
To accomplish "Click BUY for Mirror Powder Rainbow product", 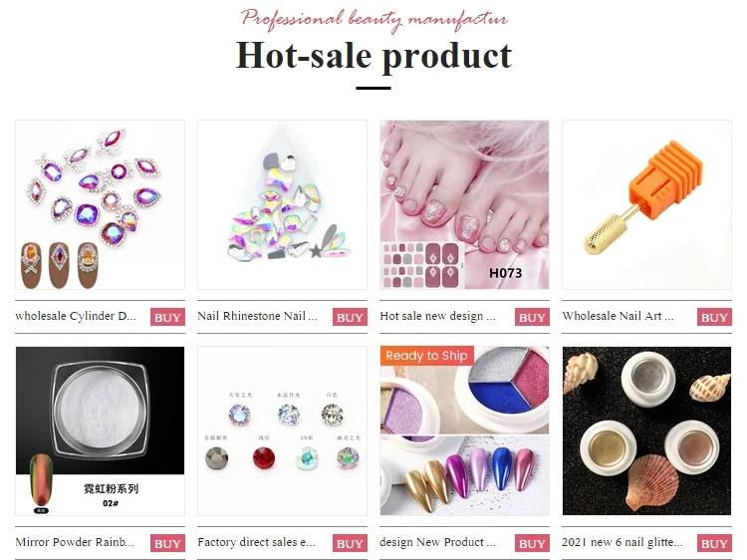I will [167, 543].
